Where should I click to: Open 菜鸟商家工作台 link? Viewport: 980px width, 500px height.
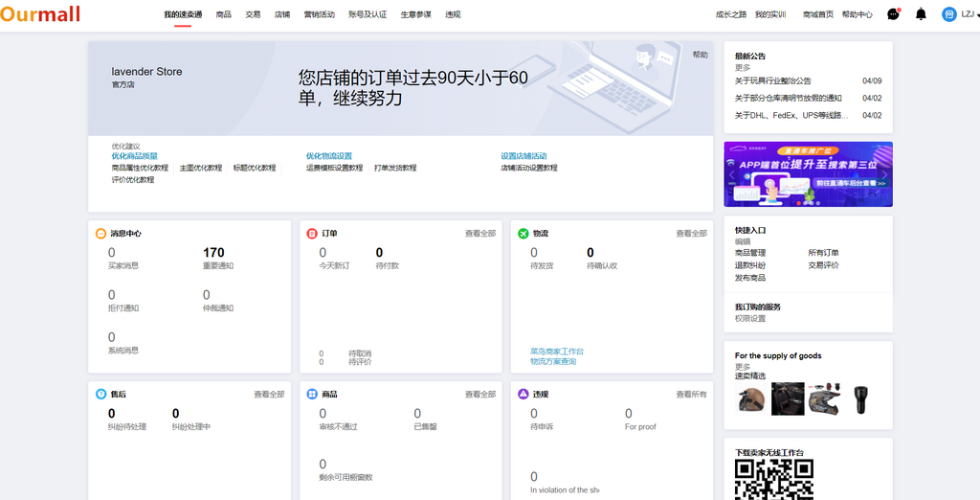click(557, 352)
